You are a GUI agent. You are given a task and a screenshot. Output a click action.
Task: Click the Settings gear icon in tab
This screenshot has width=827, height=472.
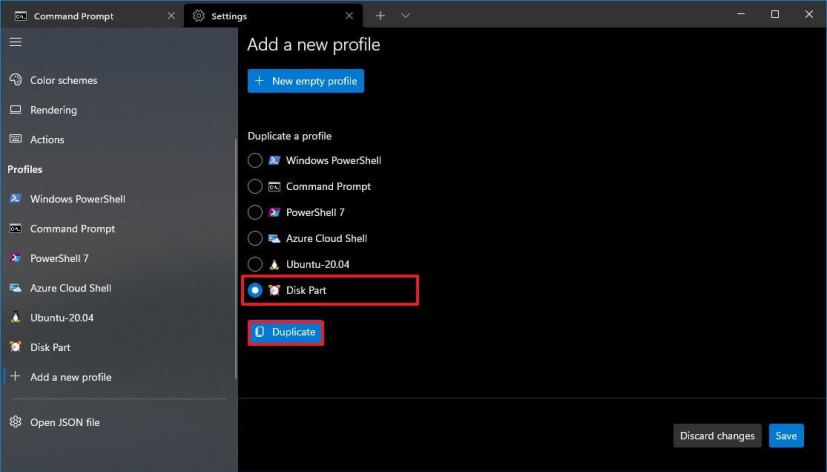click(198, 16)
